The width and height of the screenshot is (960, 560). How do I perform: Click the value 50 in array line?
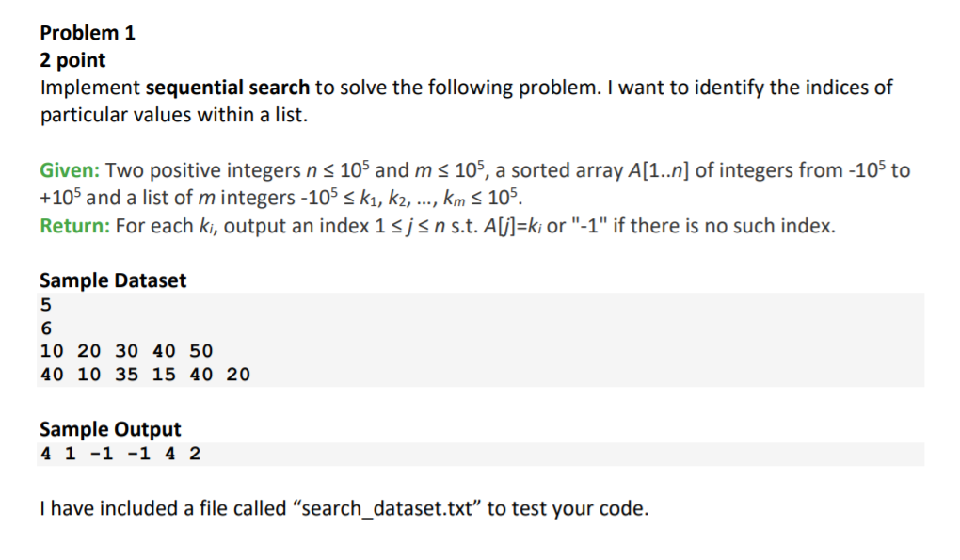(200, 351)
